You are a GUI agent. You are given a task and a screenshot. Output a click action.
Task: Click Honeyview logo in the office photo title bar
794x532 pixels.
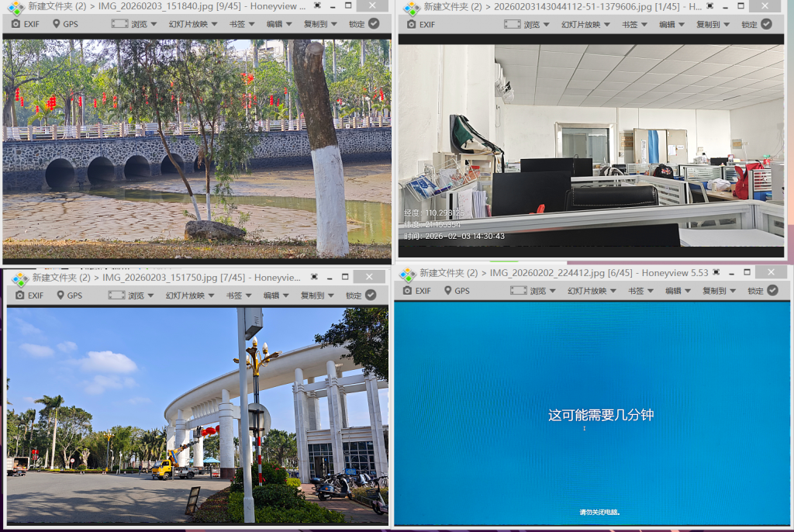pyautogui.click(x=412, y=8)
